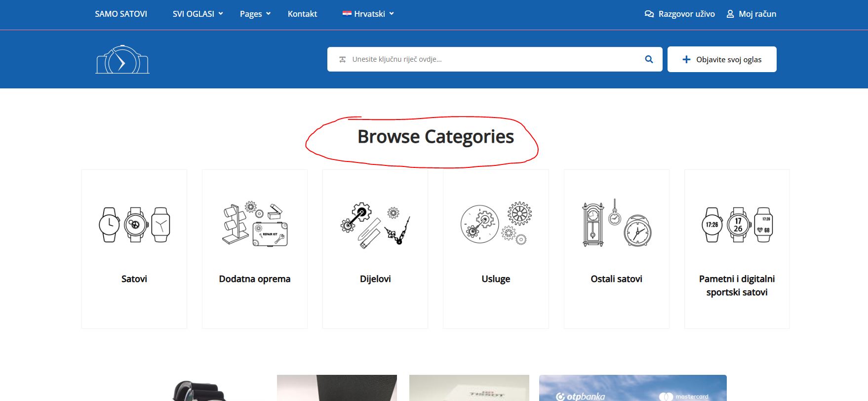Viewport: 868px width, 401px height.
Task: Click the Usluge category label
Action: [496, 279]
